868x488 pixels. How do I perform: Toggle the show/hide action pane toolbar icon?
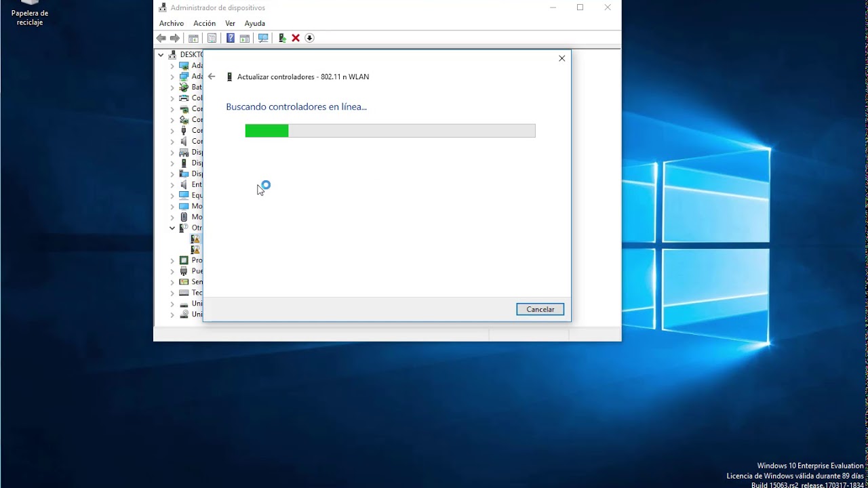click(245, 38)
